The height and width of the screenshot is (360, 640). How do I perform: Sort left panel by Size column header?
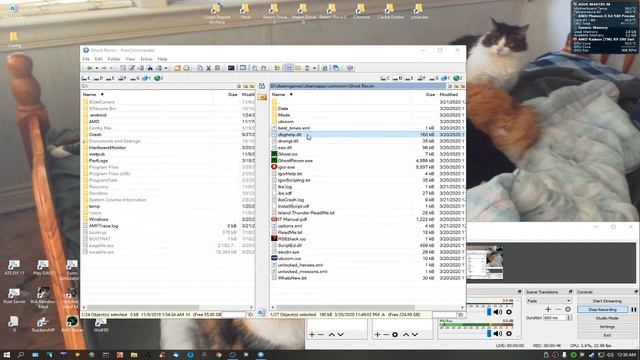233,94
